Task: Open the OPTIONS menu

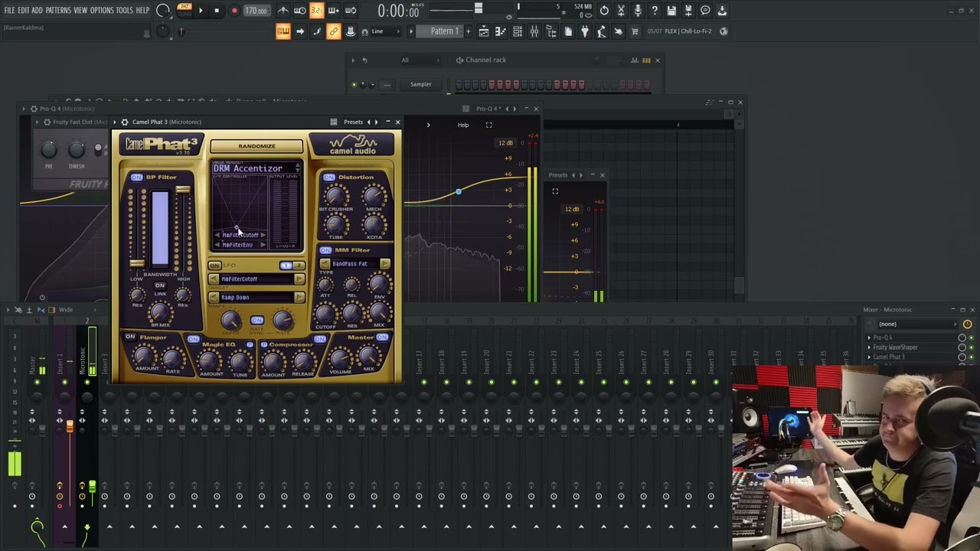Action: click(102, 11)
